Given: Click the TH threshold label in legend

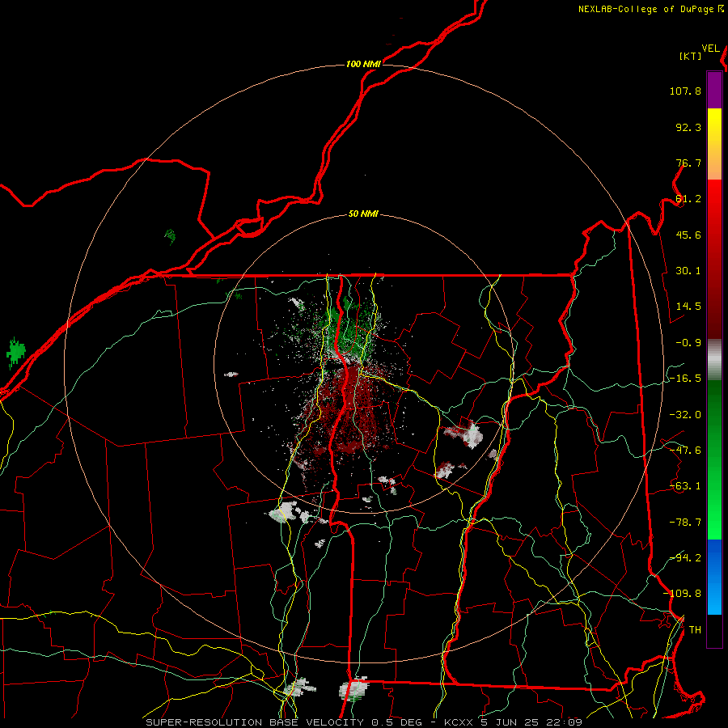Looking at the screenshot, I should click(x=695, y=630).
